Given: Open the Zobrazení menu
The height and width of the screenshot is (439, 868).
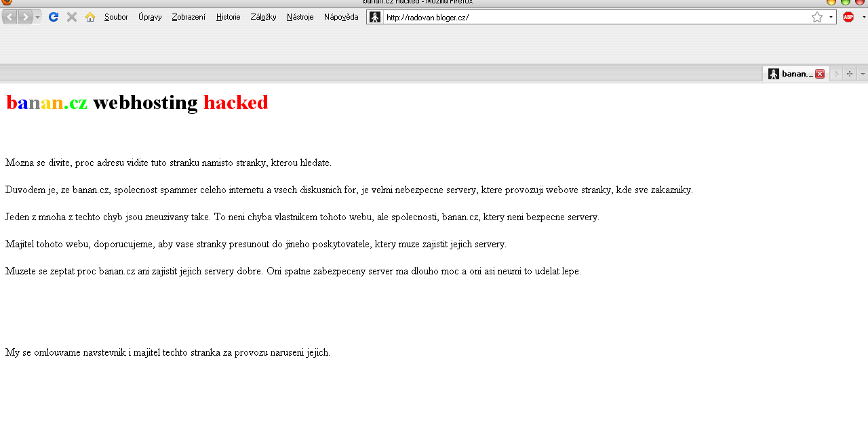Looking at the screenshot, I should (189, 17).
